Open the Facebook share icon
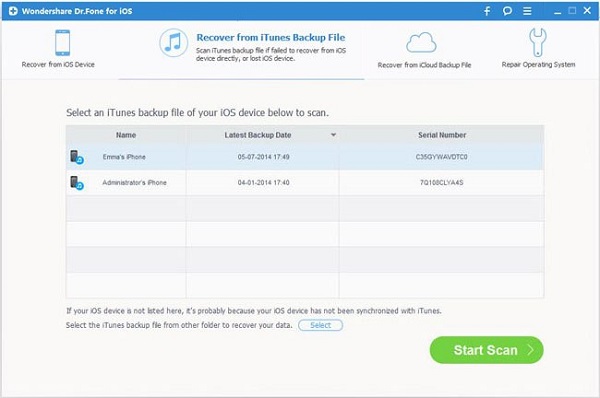 click(487, 11)
